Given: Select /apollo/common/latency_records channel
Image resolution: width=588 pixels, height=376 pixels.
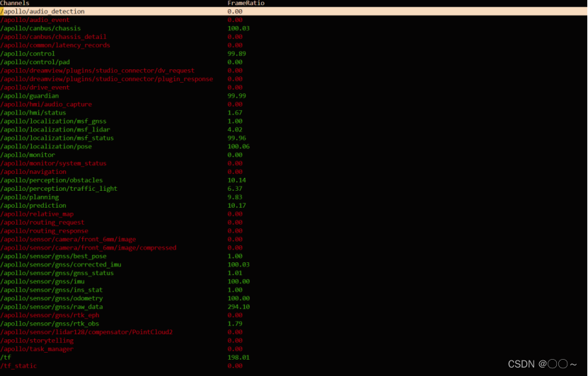Looking at the screenshot, I should pos(55,45).
